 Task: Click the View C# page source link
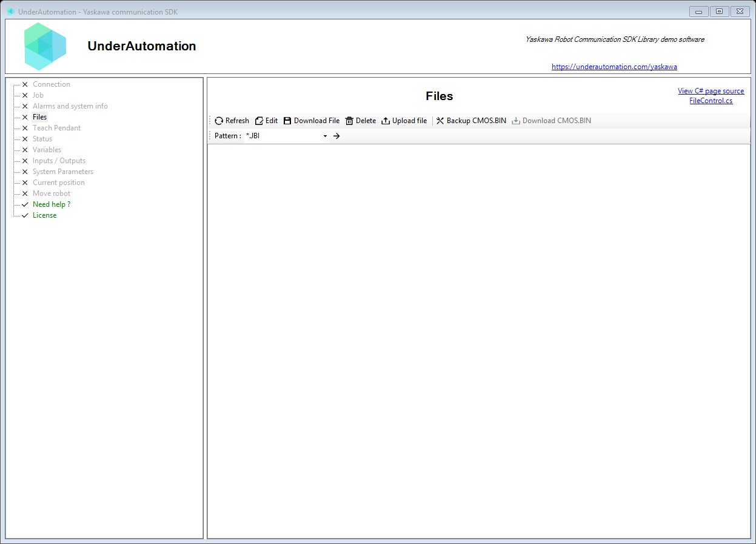tap(711, 91)
